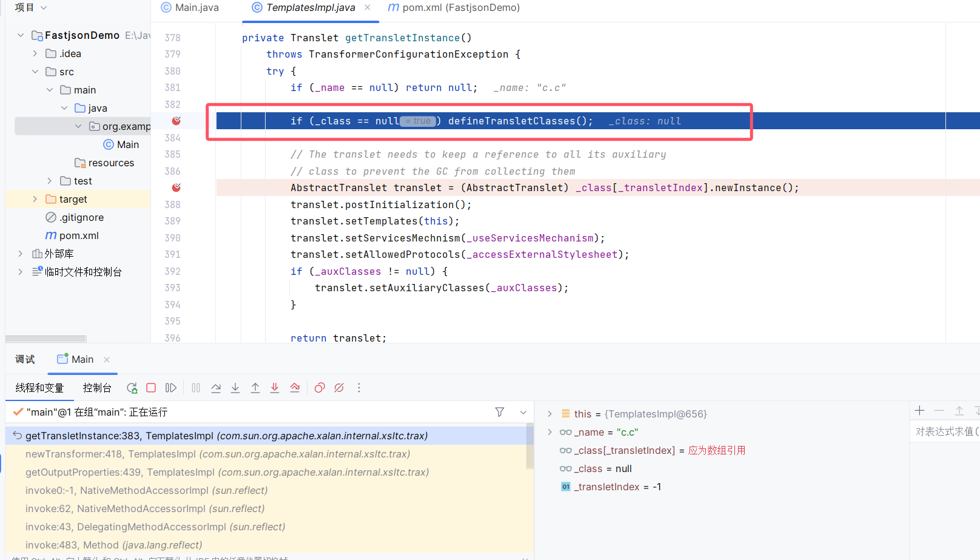Open the pom.xml (FastjsonDemo) tab

(454, 7)
